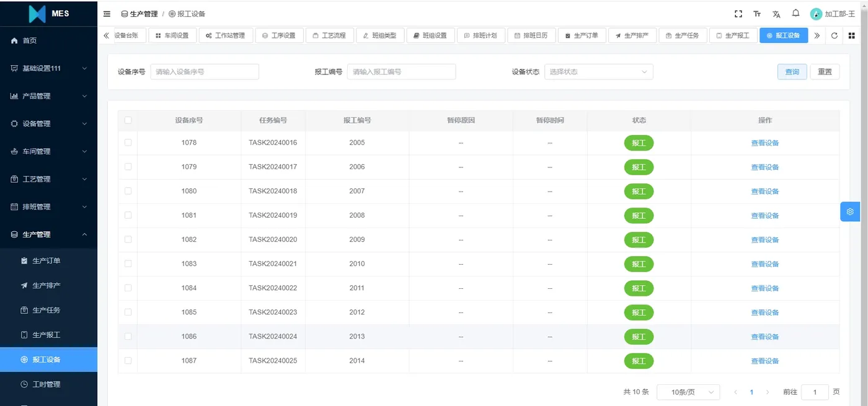868x406 pixels.
Task: Check the select-all checkbox in table header
Action: click(128, 120)
